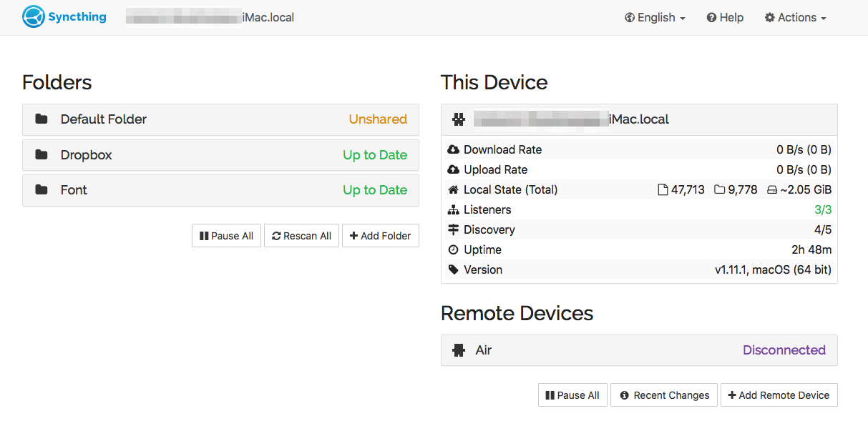Click the Remote Devices heading

(517, 313)
